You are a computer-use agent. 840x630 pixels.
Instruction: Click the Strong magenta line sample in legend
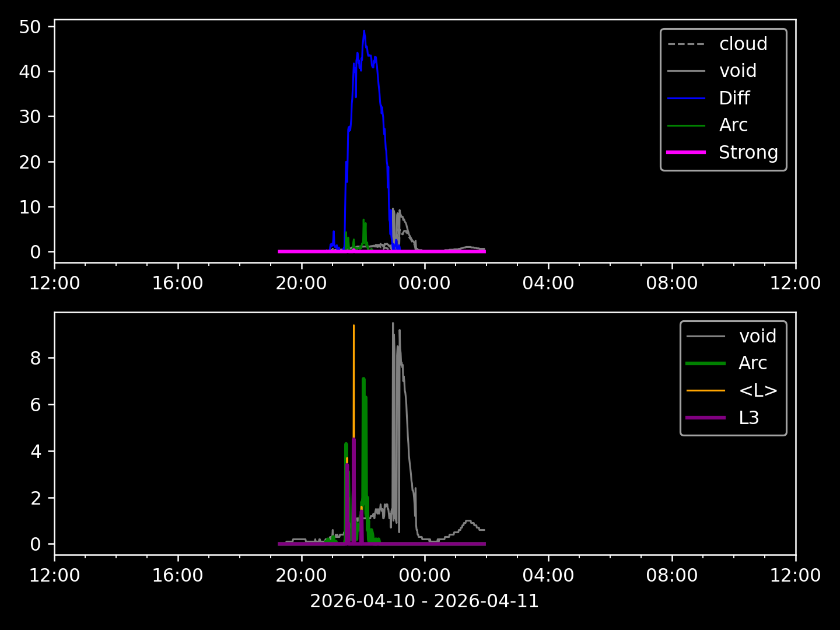686,152
